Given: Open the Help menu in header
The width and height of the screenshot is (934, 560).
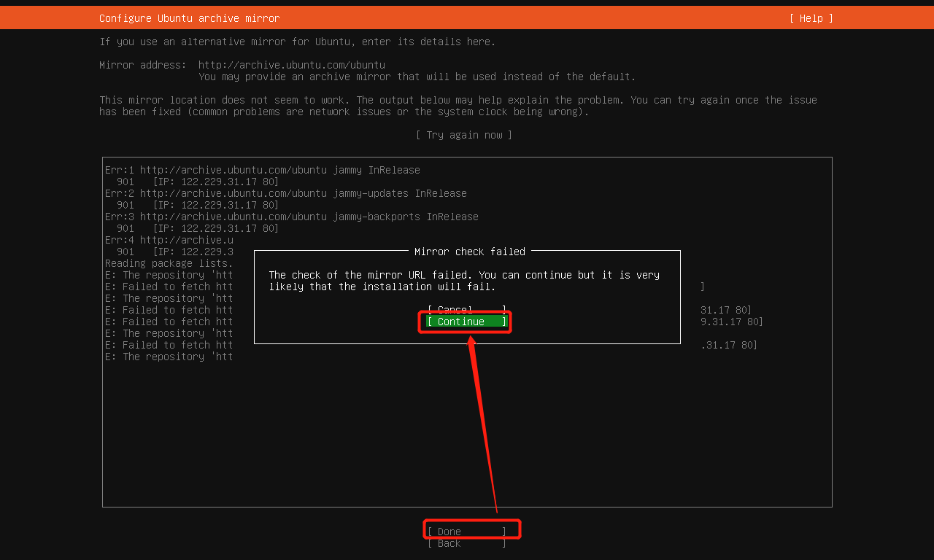Looking at the screenshot, I should pyautogui.click(x=811, y=18).
